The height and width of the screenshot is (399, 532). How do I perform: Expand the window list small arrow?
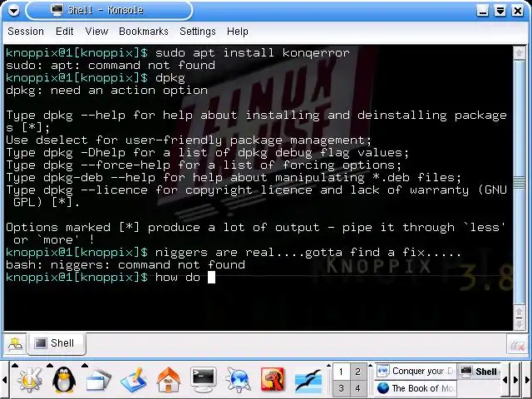[x=85, y=366]
